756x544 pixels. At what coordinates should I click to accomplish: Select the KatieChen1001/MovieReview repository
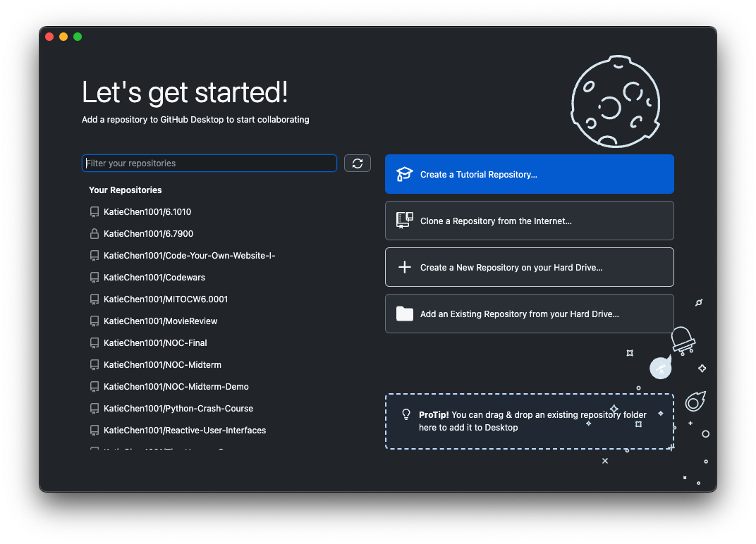tap(160, 321)
